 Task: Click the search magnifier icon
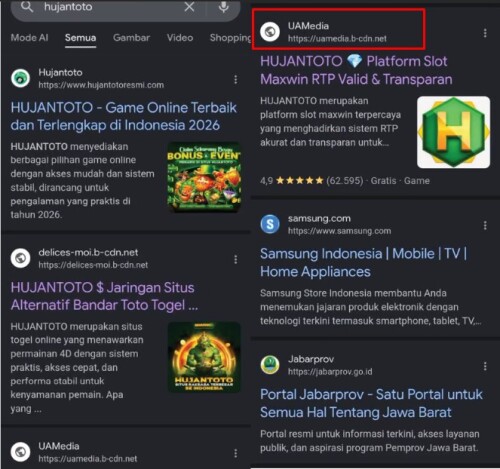(x=27, y=6)
